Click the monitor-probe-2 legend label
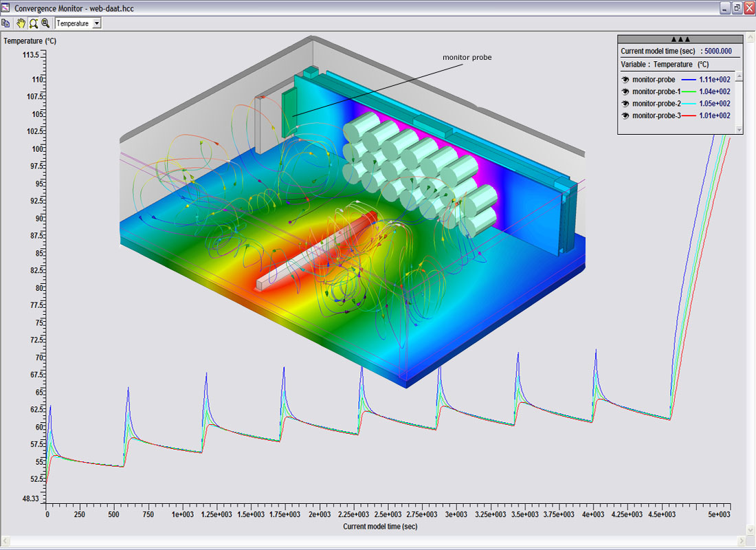The width and height of the screenshot is (756, 550). 656,103
